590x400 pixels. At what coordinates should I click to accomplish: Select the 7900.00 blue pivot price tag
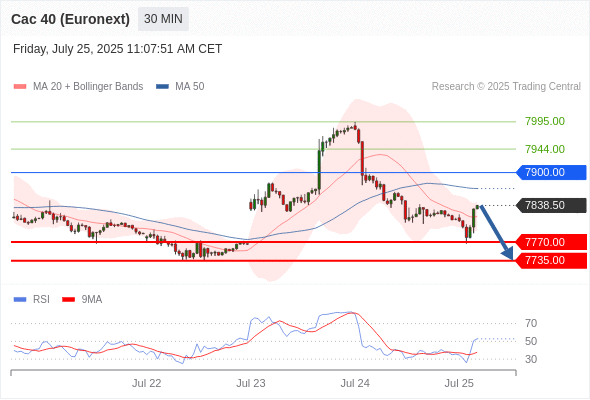551,172
